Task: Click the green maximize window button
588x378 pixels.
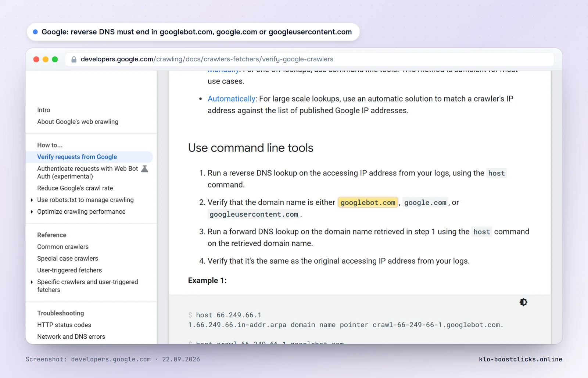Action: (55, 59)
